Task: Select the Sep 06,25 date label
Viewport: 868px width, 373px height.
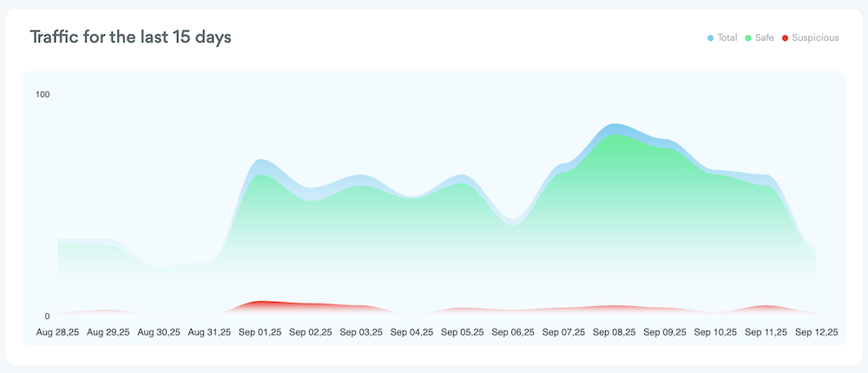Action: click(513, 332)
